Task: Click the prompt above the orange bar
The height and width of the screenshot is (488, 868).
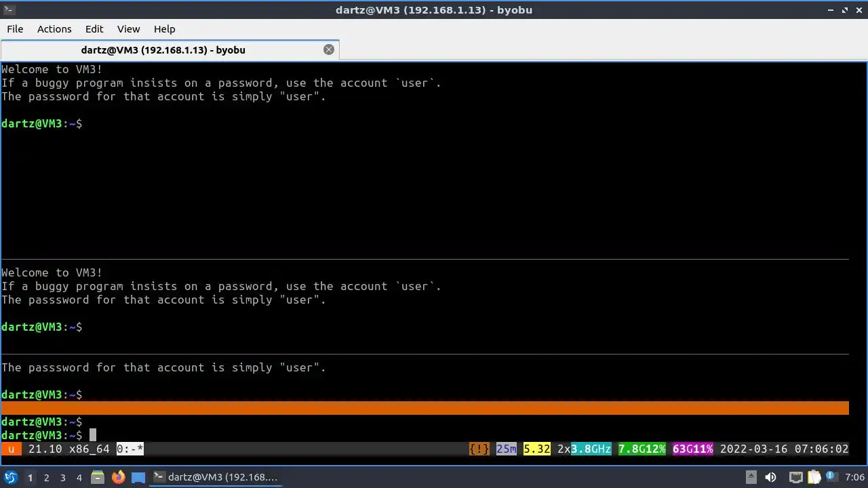Action: coord(42,394)
